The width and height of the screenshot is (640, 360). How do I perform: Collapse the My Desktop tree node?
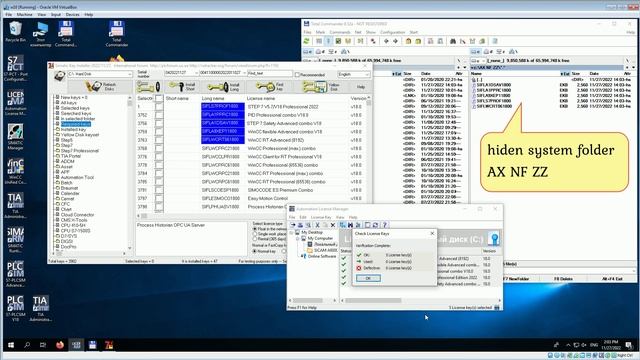(291, 232)
